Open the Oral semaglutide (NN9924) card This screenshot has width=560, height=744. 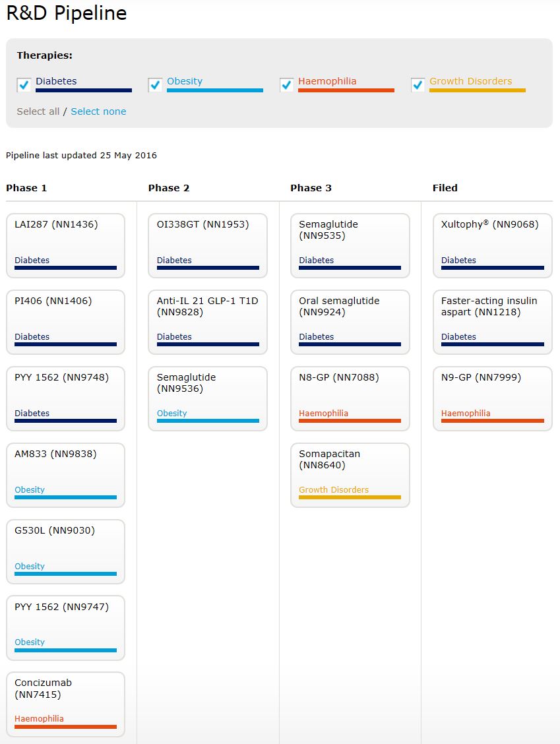[350, 322]
